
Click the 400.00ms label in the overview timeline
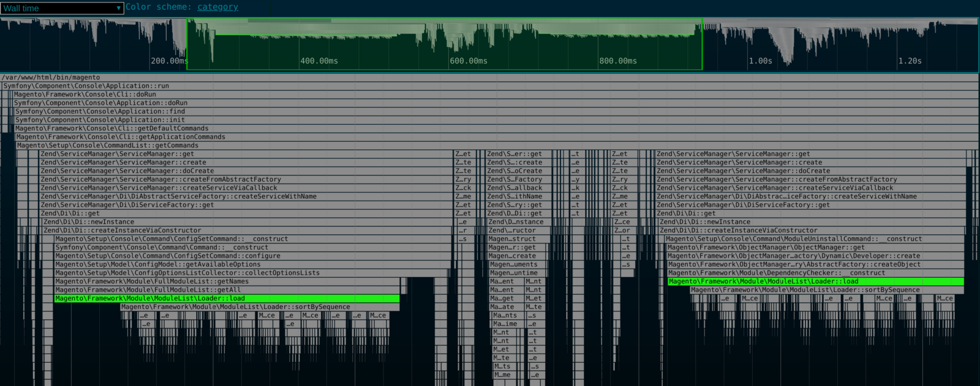tap(319, 61)
